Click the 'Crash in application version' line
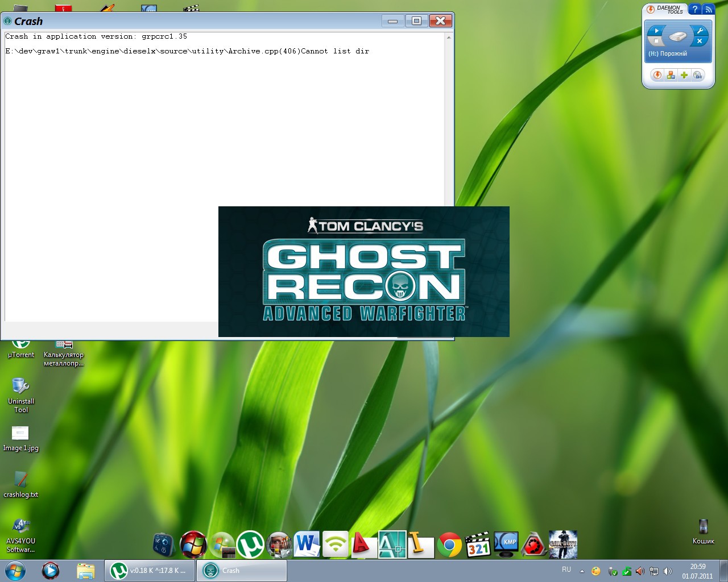The image size is (728, 582). point(96,36)
